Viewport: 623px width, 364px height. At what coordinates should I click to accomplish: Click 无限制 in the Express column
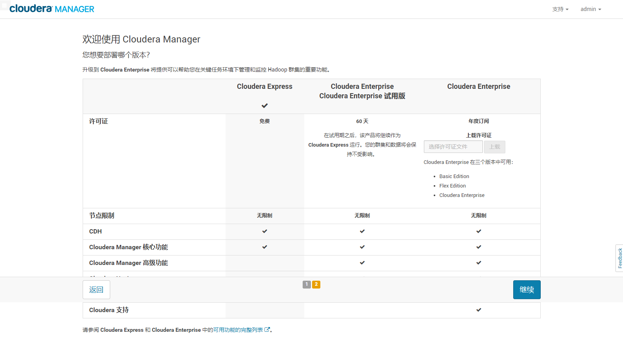click(x=264, y=215)
